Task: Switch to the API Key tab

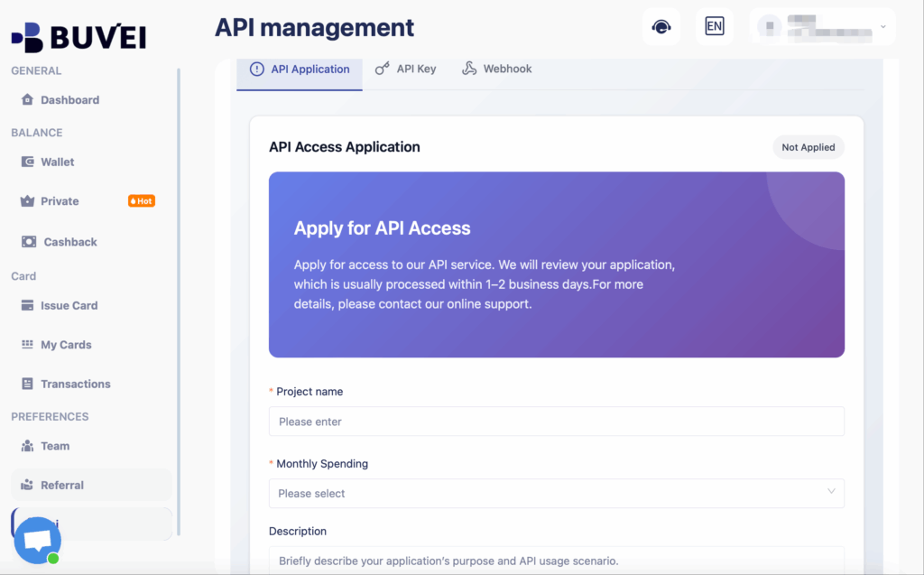Action: 406,69
